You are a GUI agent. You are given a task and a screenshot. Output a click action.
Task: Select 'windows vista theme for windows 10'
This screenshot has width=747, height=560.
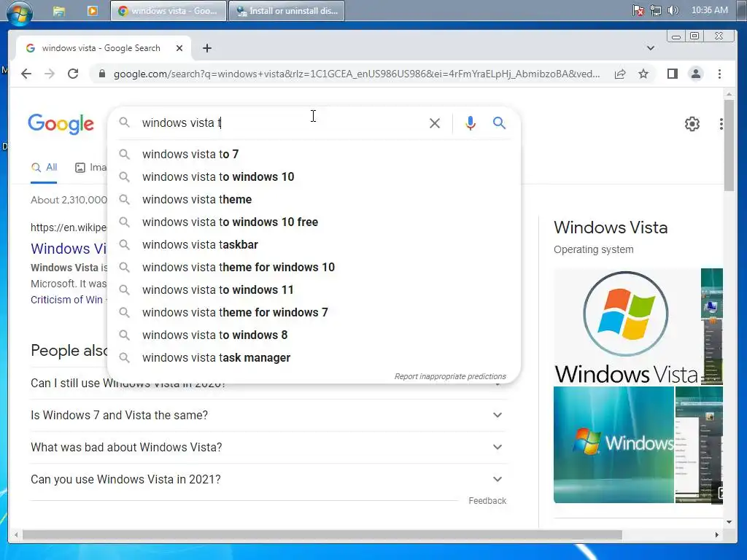314,267
